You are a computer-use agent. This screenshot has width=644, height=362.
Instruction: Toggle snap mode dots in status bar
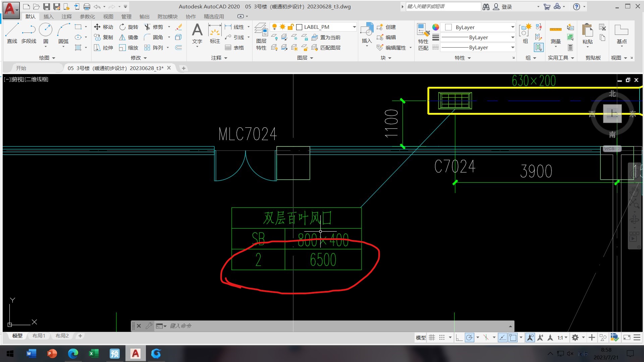[442, 338]
